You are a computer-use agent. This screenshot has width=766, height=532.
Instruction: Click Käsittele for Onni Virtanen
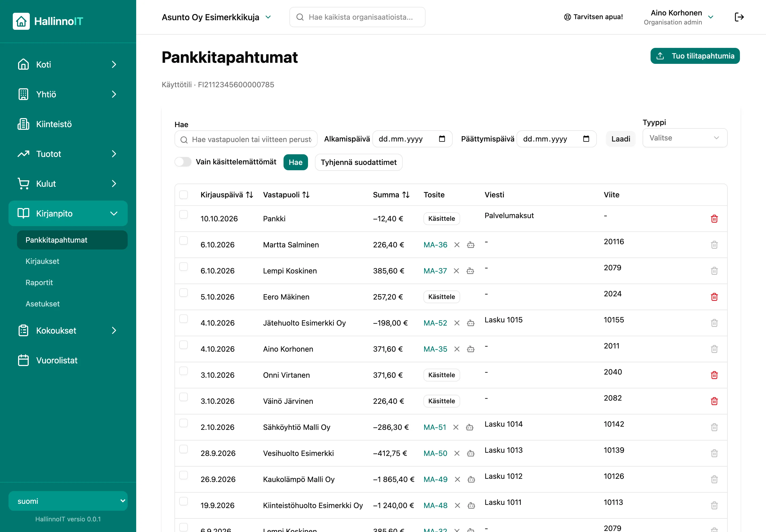(441, 375)
